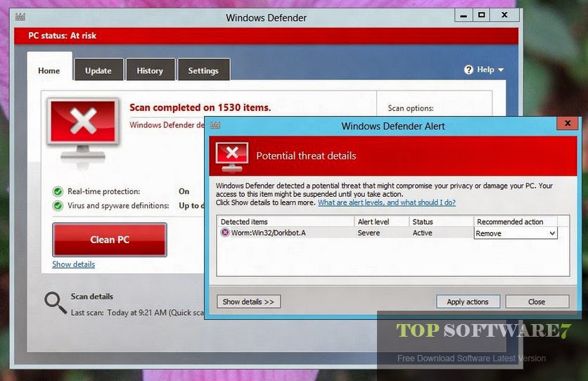Click the Severe alert level cell
Image resolution: width=588 pixels, height=381 pixels.
point(369,233)
